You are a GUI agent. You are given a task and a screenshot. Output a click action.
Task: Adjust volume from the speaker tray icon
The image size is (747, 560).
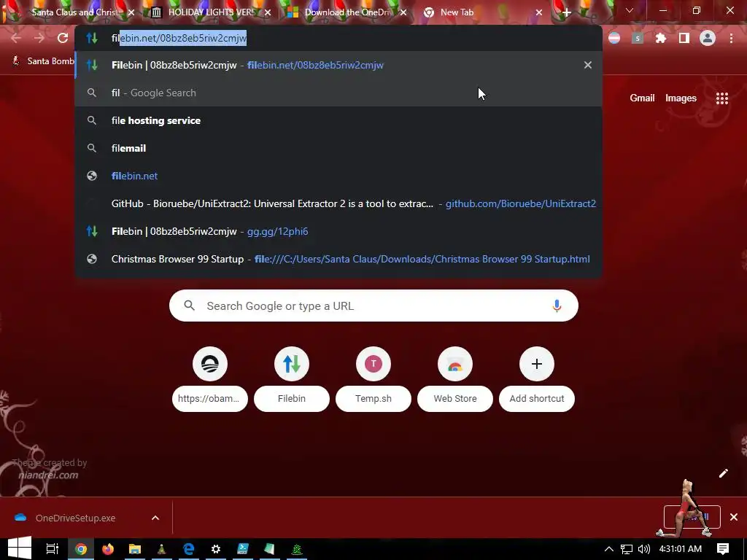coord(643,549)
